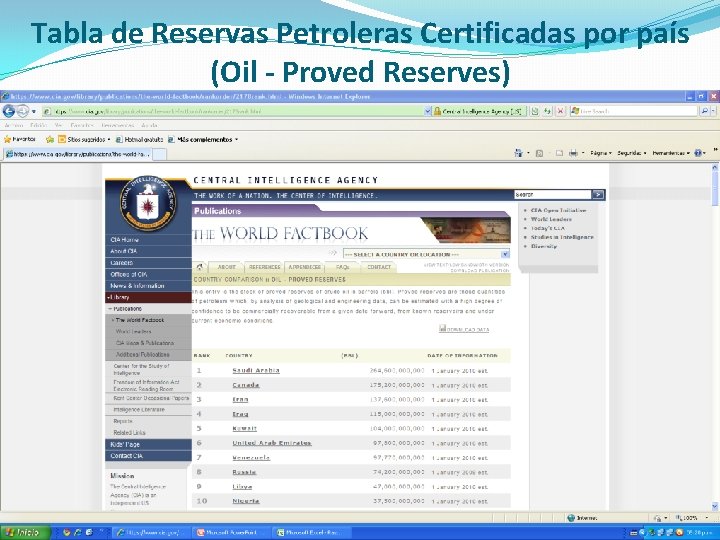Open the Seguridad command menu
The height and width of the screenshot is (540, 720).
[x=632, y=153]
